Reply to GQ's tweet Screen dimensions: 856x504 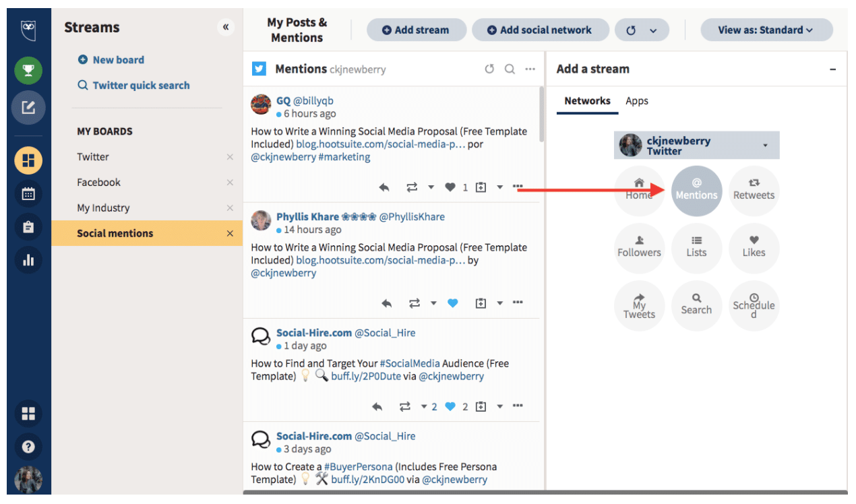pos(384,187)
